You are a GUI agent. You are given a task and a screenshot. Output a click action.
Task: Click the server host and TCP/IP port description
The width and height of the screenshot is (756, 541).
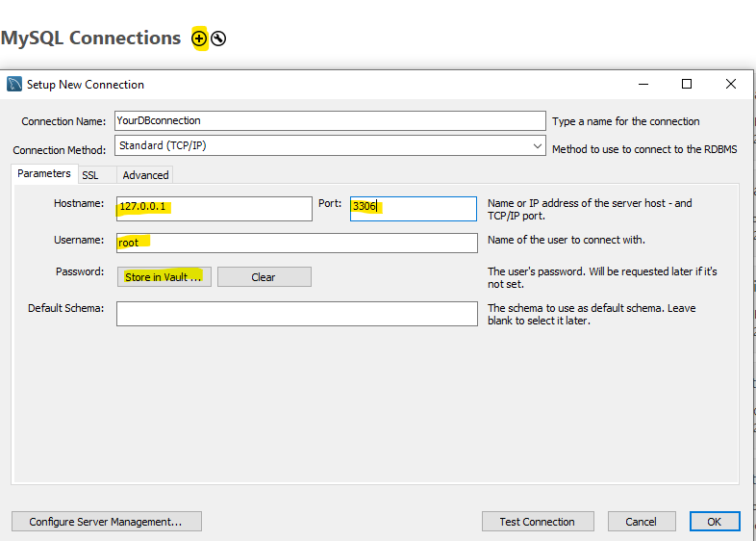pos(590,210)
